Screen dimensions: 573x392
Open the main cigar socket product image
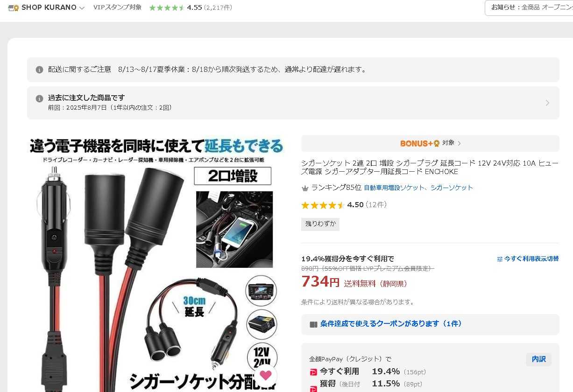156,264
